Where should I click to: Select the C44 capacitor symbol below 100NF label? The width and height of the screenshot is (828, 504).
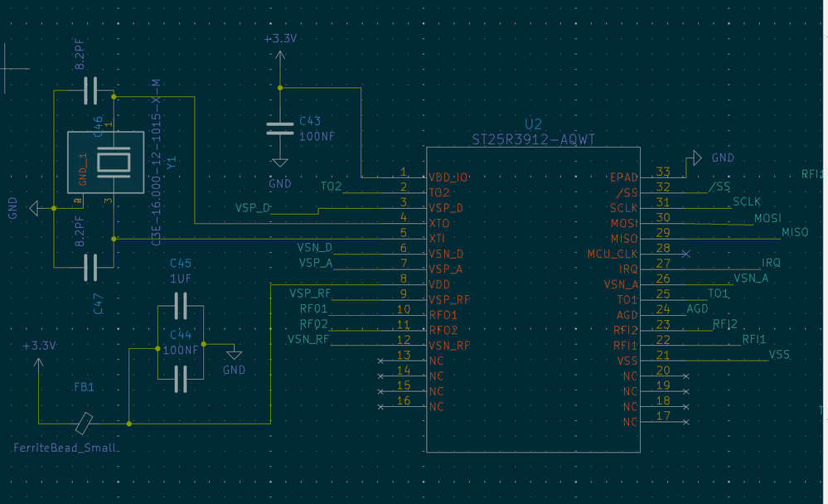pyautogui.click(x=181, y=379)
